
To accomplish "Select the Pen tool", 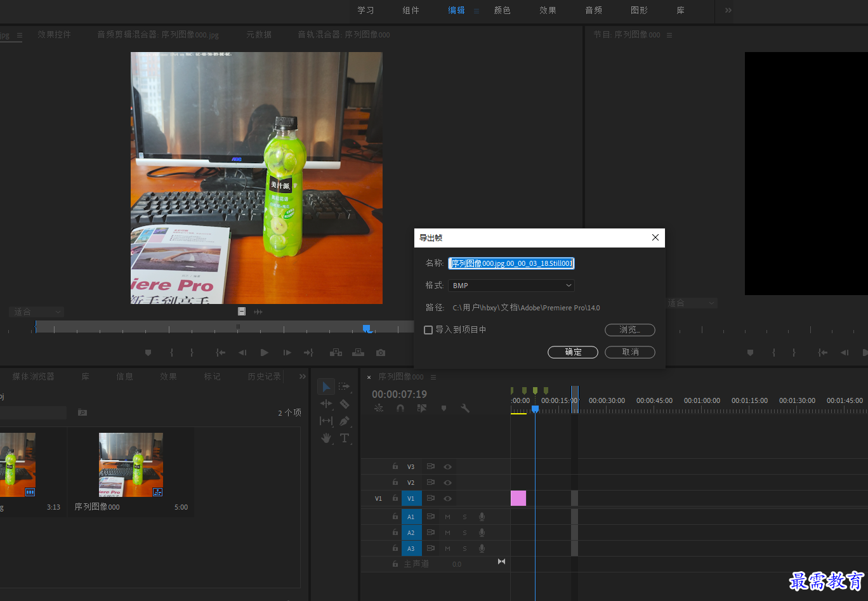I will 345,421.
